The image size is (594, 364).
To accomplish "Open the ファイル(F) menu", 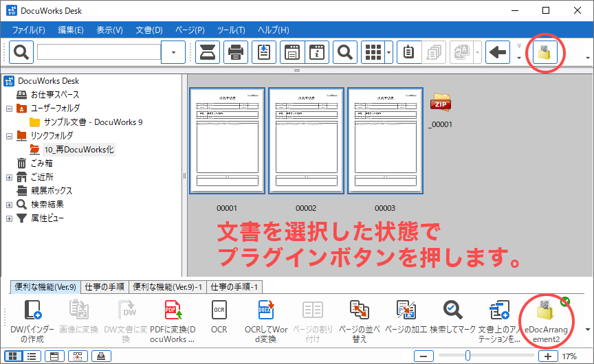I will 28,30.
